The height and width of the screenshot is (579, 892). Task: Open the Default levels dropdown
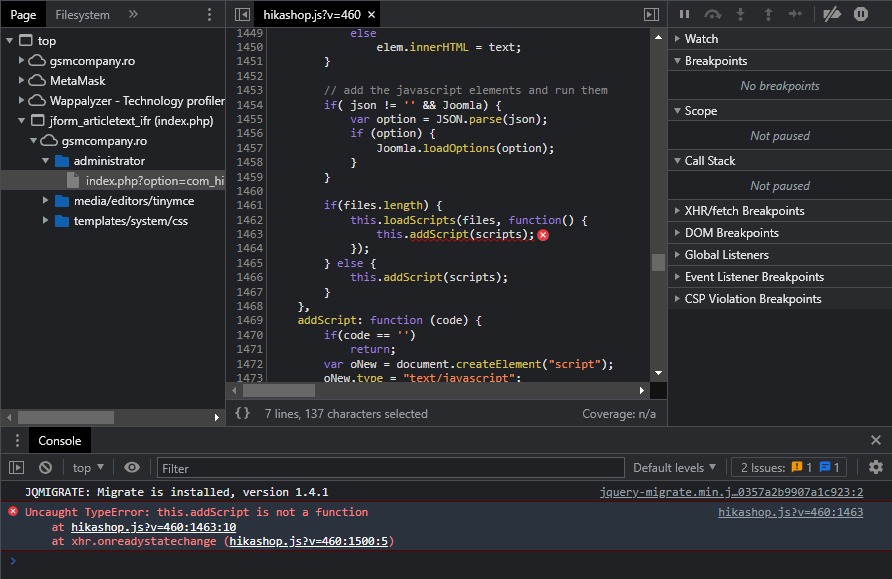point(674,467)
